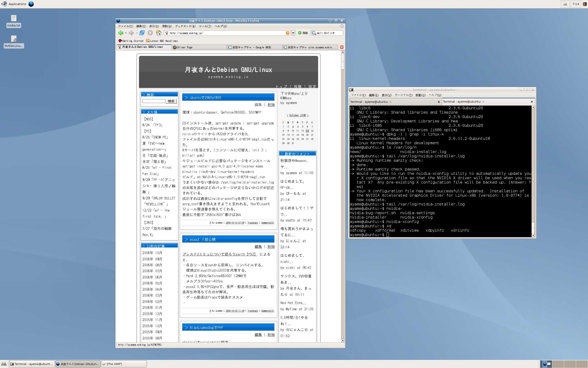Click Comments(0) under pcsx2 post
This screenshot has height=368, width=588.
coord(268,311)
